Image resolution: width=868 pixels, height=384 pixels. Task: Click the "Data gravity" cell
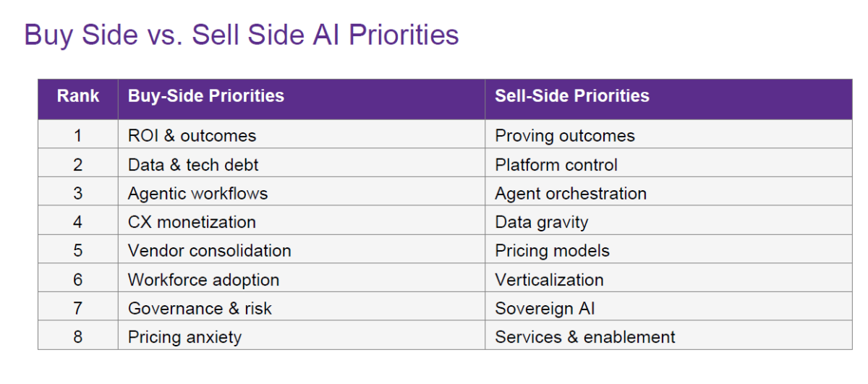[542, 222]
